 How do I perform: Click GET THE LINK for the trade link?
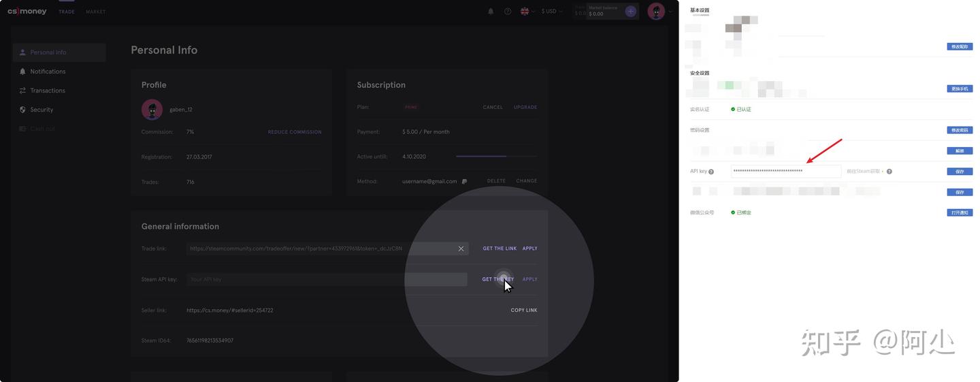[x=500, y=249]
